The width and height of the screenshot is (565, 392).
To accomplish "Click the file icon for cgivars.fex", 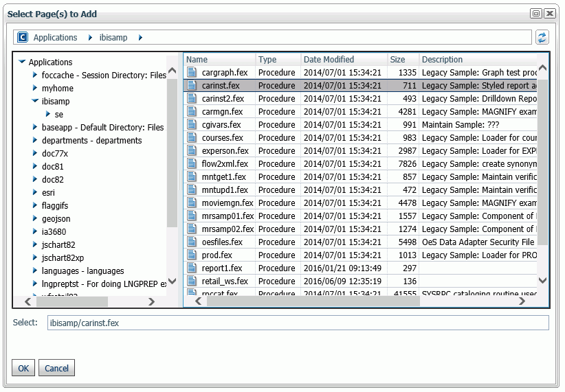I will (192, 124).
